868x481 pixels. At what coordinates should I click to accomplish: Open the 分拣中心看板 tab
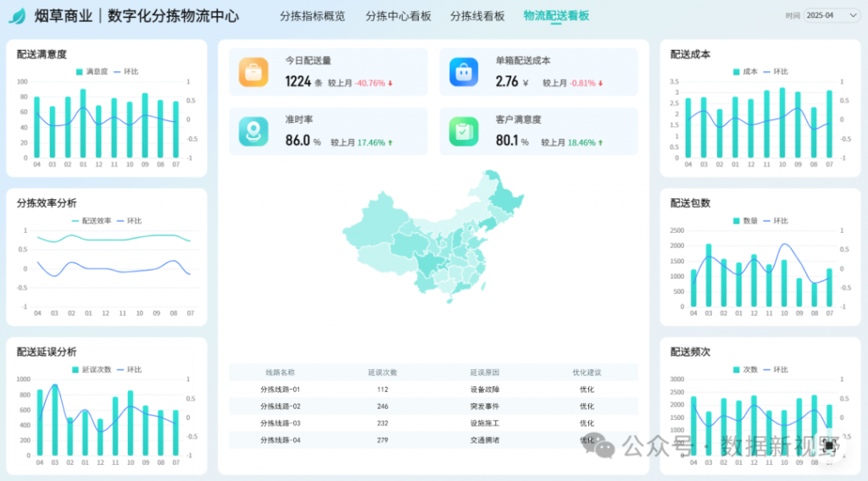point(398,16)
